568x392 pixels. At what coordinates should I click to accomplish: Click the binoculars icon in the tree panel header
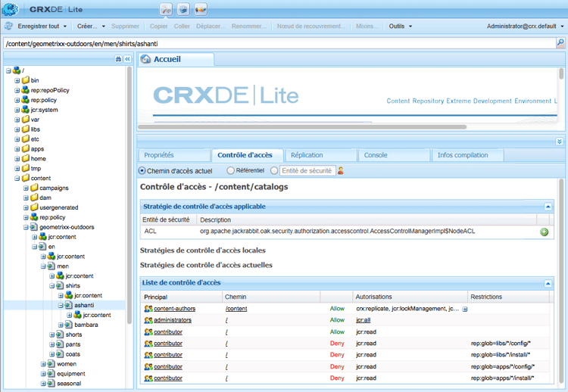click(x=118, y=59)
